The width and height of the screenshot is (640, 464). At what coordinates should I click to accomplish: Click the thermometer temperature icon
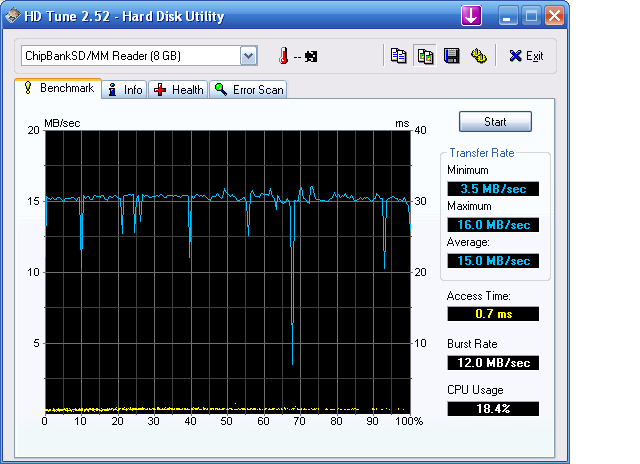click(284, 56)
